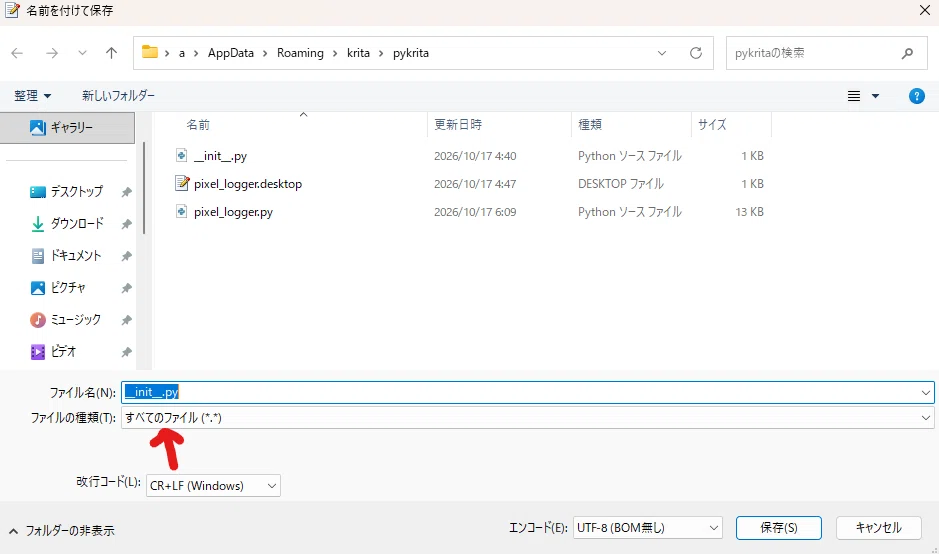Click icon of pixel_logger.desktop
939x554 pixels.
click(181, 183)
